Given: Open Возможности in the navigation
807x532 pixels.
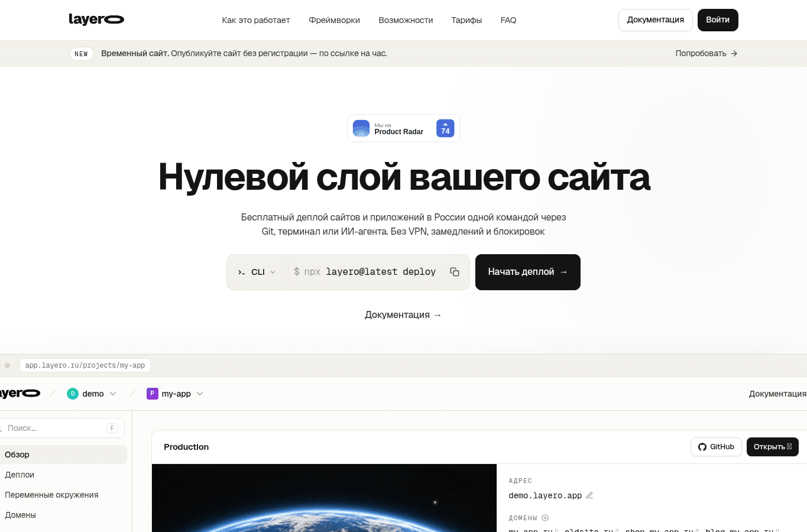Looking at the screenshot, I should tap(406, 20).
